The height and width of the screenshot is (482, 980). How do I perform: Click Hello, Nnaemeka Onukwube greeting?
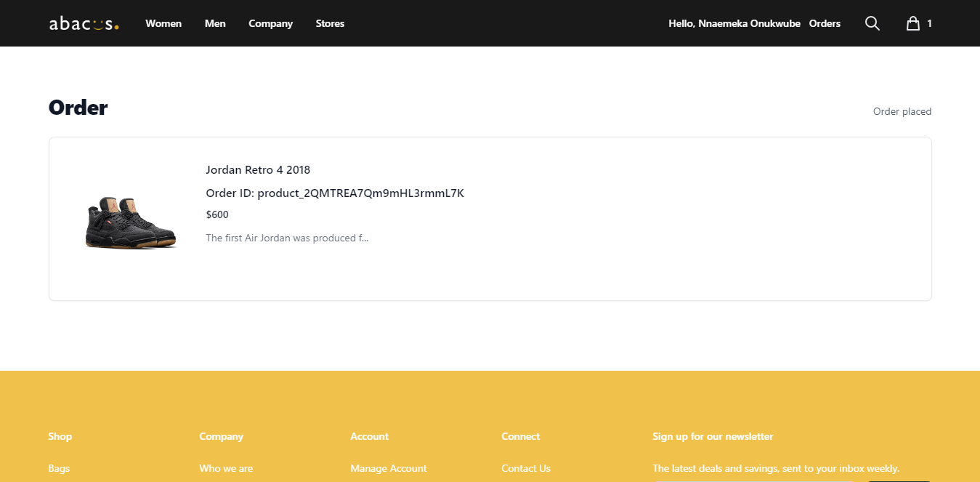[734, 23]
